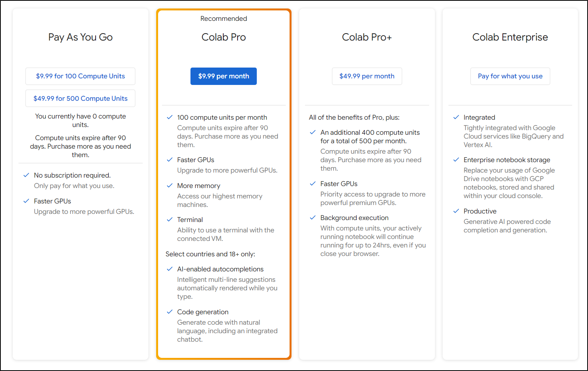Click checkmark beside Background execution
The image size is (588, 371).
(x=313, y=218)
